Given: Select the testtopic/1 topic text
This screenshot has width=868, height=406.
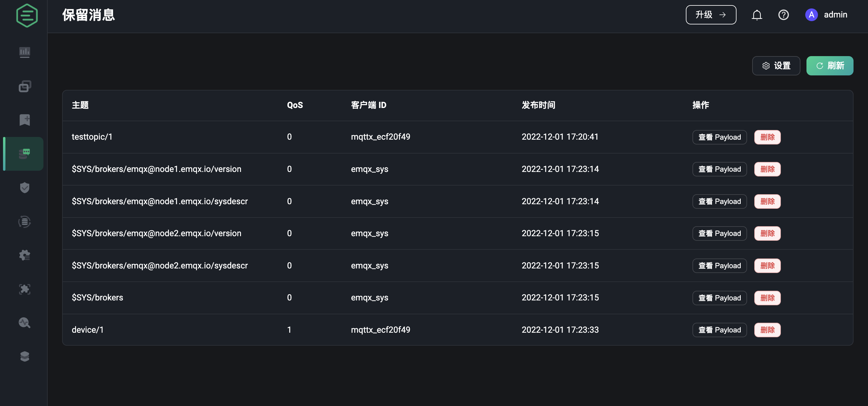Looking at the screenshot, I should 92,137.
